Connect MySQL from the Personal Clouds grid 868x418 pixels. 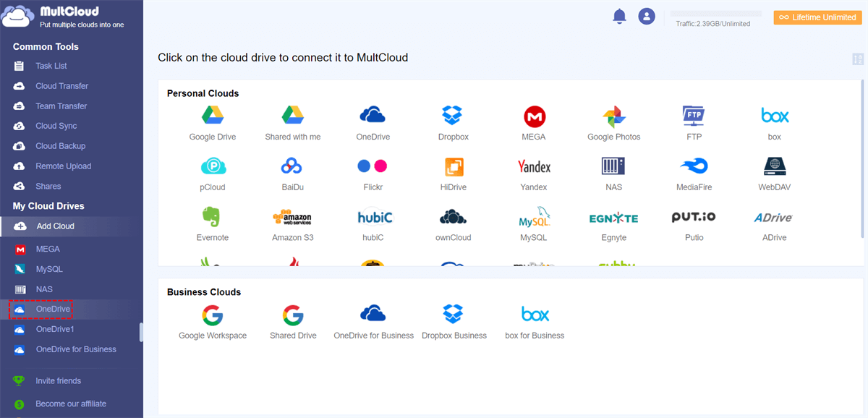click(534, 217)
